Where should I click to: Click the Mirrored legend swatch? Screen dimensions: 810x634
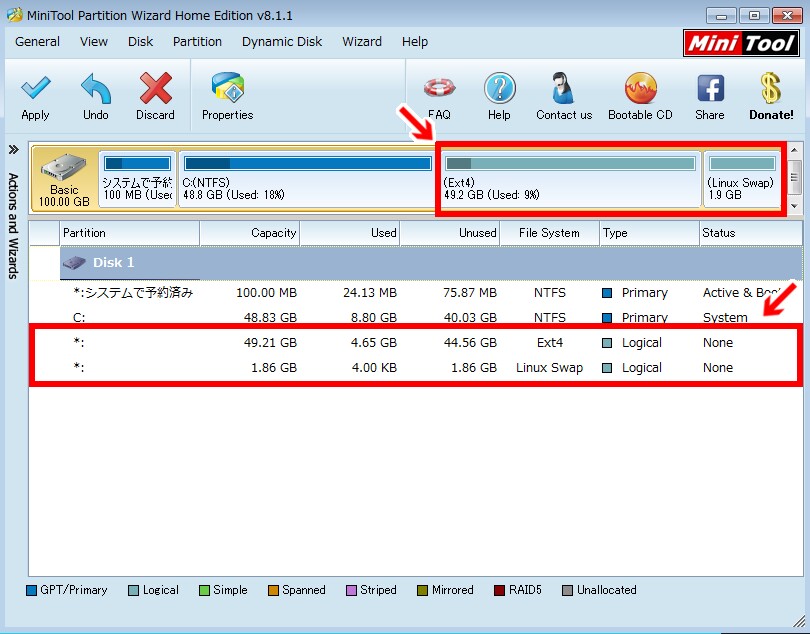coord(423,590)
